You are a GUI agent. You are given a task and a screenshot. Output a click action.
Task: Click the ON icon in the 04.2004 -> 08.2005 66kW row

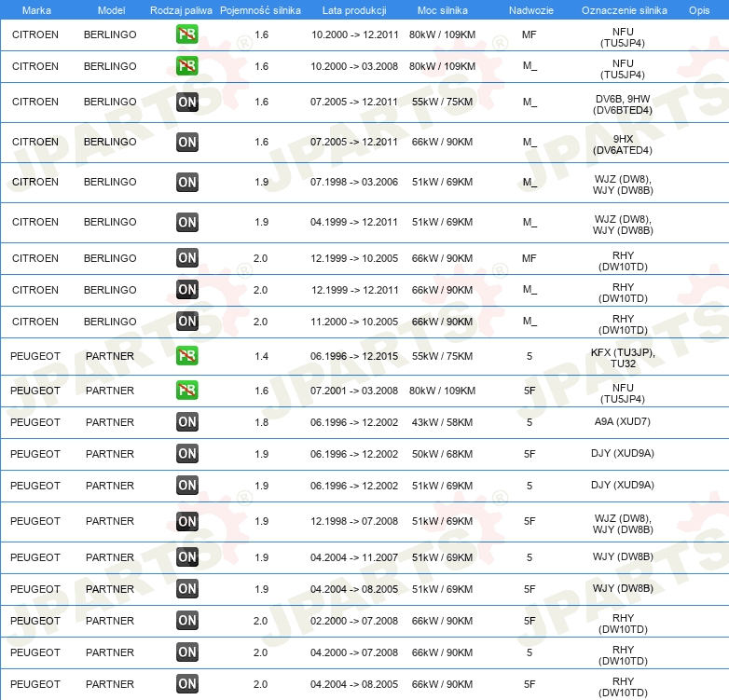(x=186, y=683)
